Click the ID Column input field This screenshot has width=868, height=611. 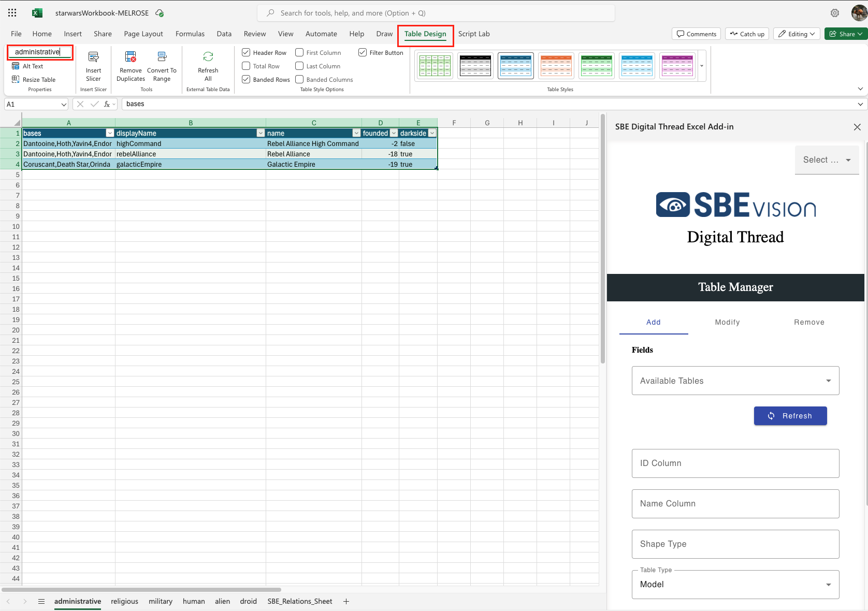[x=735, y=463]
